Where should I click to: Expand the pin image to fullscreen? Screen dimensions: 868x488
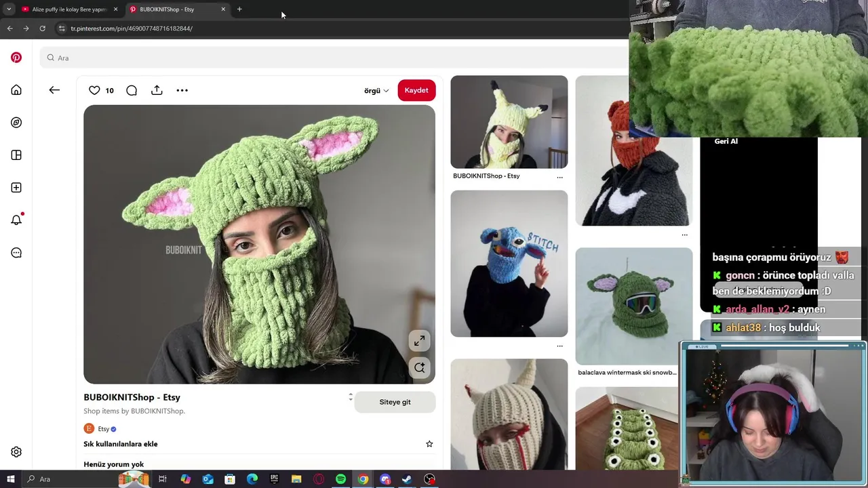[x=420, y=341]
